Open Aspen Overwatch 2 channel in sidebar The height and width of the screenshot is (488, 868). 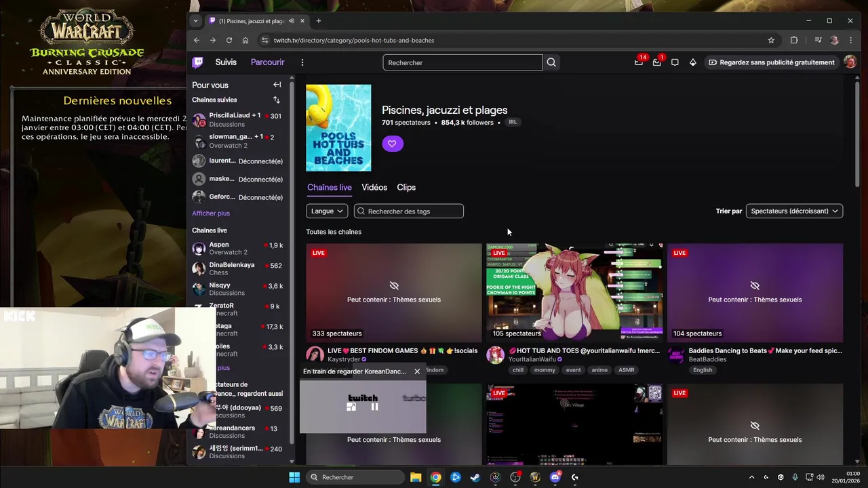click(x=237, y=249)
